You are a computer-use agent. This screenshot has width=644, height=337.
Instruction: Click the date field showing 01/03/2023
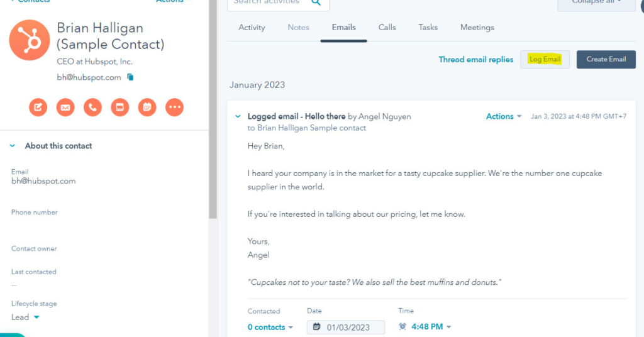347,328
